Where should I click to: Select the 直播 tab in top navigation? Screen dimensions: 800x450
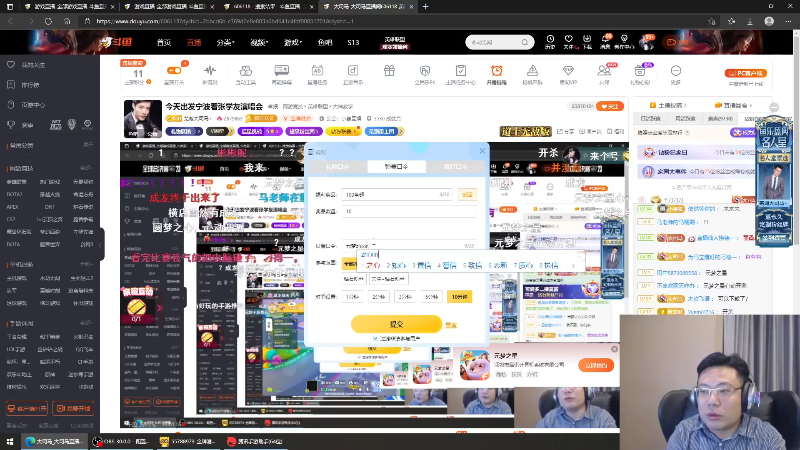click(x=194, y=43)
